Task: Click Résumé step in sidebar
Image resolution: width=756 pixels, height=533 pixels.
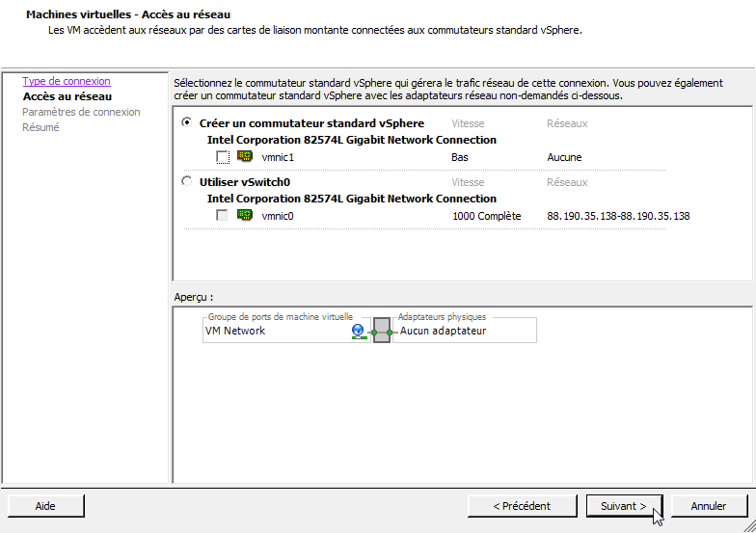Action: point(40,127)
